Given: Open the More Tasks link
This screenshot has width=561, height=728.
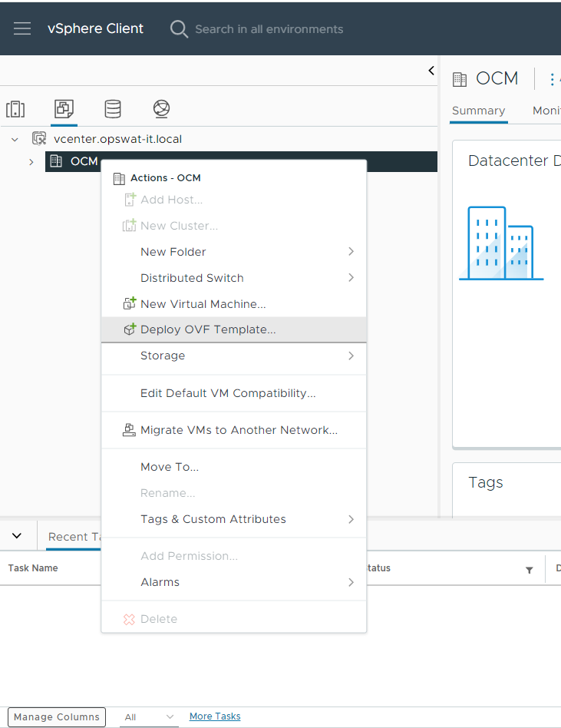Looking at the screenshot, I should click(215, 716).
